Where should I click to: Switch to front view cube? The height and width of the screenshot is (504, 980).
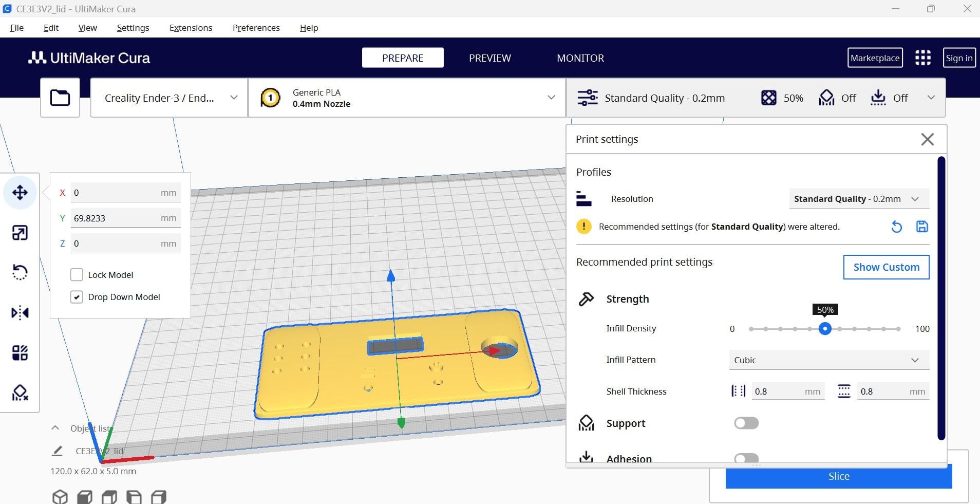pos(85,497)
